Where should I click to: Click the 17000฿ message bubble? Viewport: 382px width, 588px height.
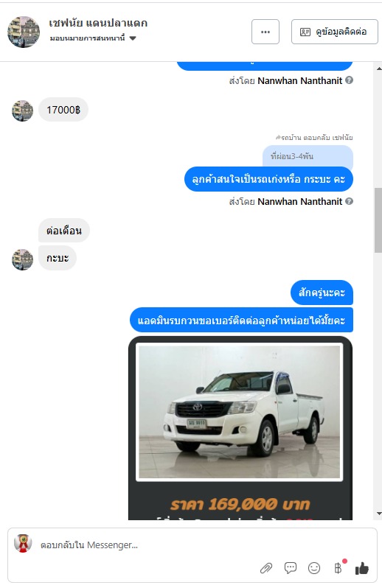point(63,110)
